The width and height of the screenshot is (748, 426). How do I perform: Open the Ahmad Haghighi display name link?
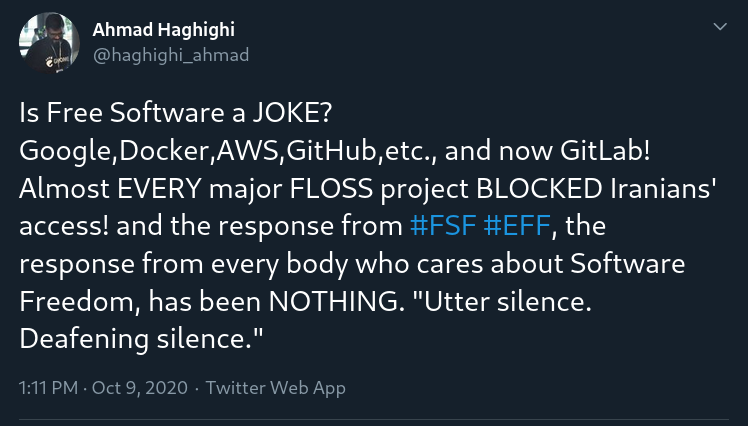[164, 30]
